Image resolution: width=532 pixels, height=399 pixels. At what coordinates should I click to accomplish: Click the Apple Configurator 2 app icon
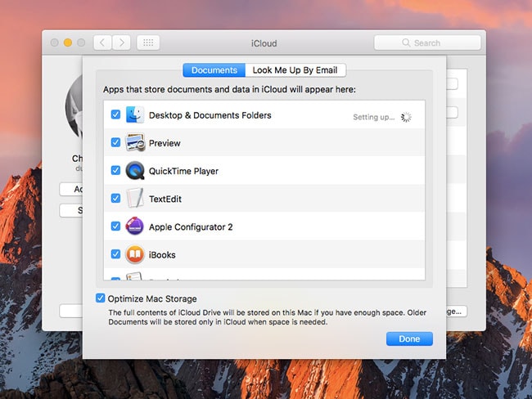point(135,226)
